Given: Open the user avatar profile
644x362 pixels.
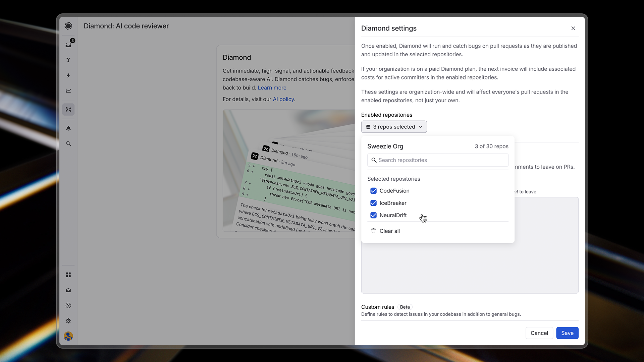Looking at the screenshot, I should 68,336.
